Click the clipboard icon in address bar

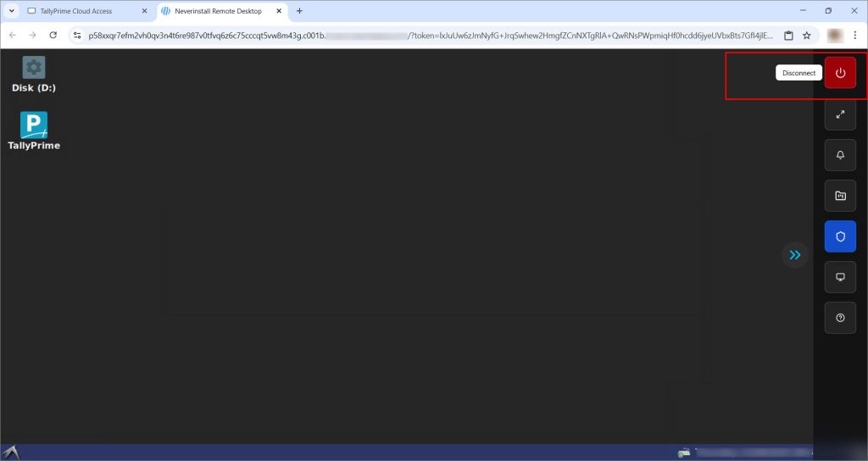point(788,36)
